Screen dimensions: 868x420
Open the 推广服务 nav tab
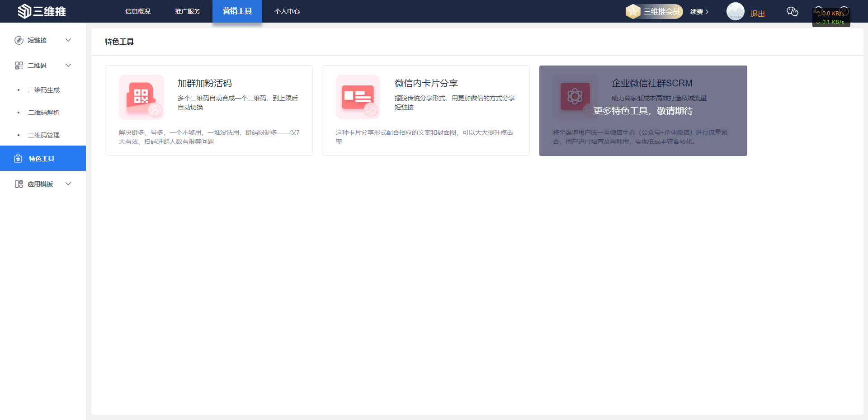[188, 11]
